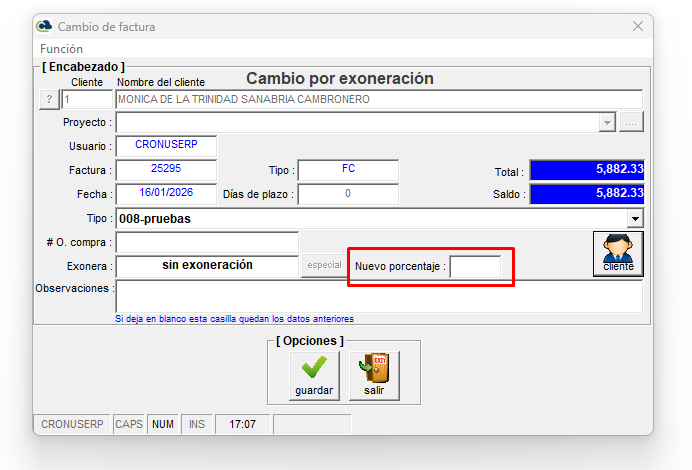Click the Días de plazo field
Screen dimensions: 692x470
click(x=348, y=194)
